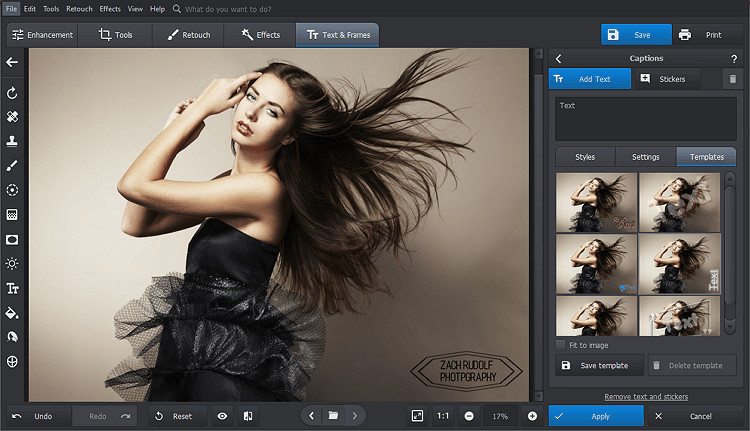Open the Retouch menu
The image size is (750, 431).
(79, 9)
